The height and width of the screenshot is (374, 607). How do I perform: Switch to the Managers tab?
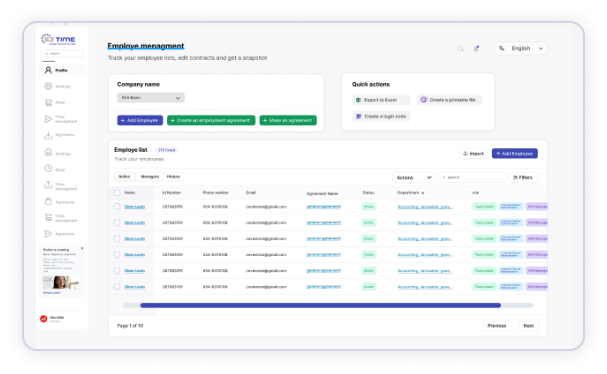click(150, 177)
